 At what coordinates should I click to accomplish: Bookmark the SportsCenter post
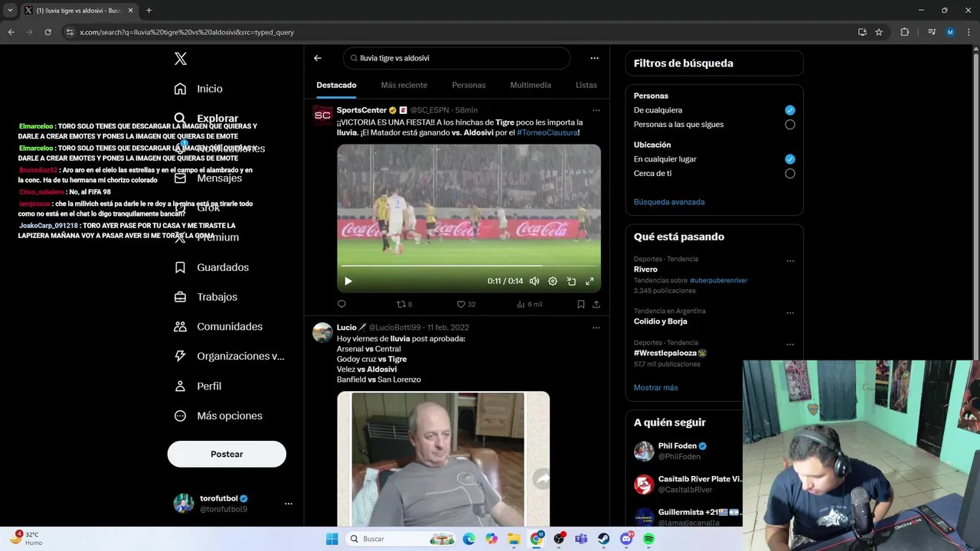[581, 304]
